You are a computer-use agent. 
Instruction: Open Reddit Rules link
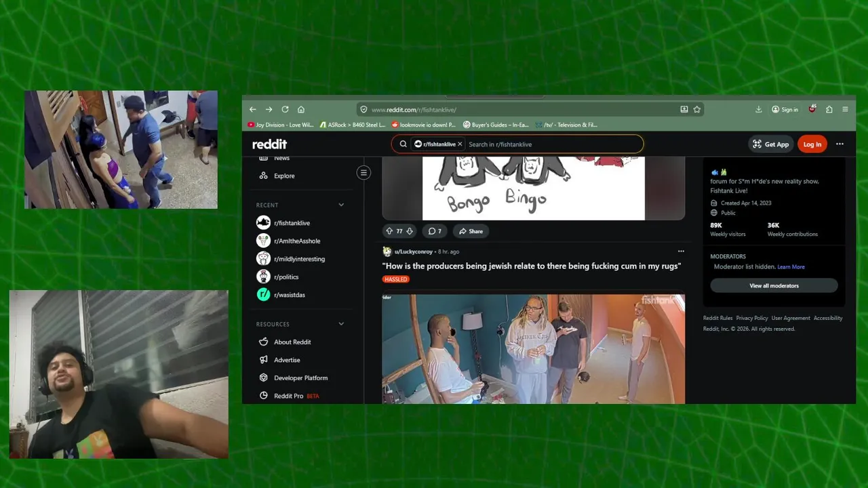pyautogui.click(x=717, y=318)
